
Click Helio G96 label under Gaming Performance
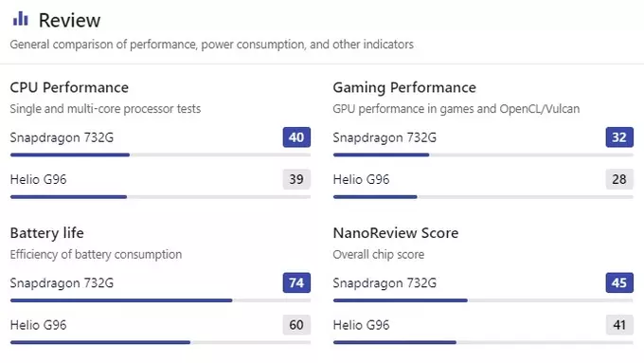(x=361, y=179)
